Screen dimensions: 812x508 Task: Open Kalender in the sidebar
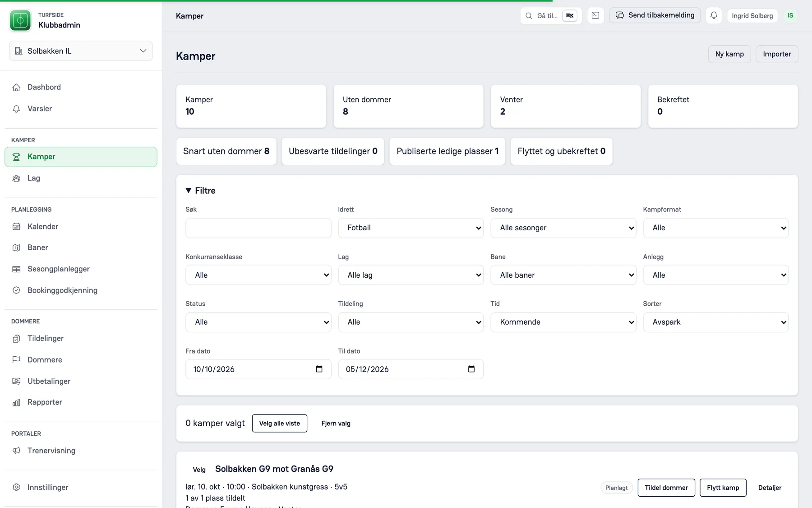pos(81,227)
